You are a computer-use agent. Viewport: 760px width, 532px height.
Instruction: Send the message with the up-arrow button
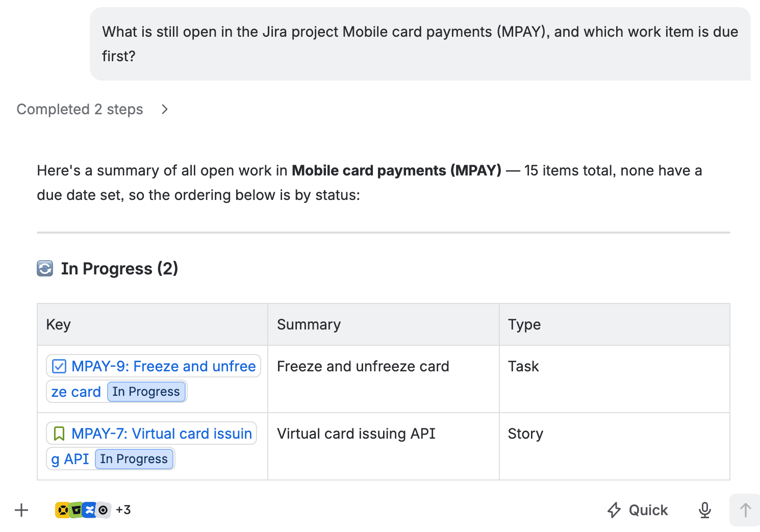(x=745, y=510)
